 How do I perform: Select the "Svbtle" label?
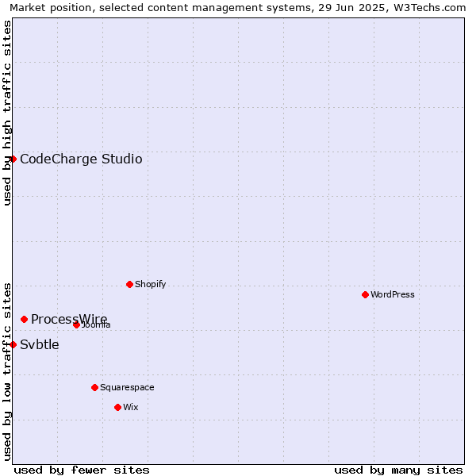[40, 344]
